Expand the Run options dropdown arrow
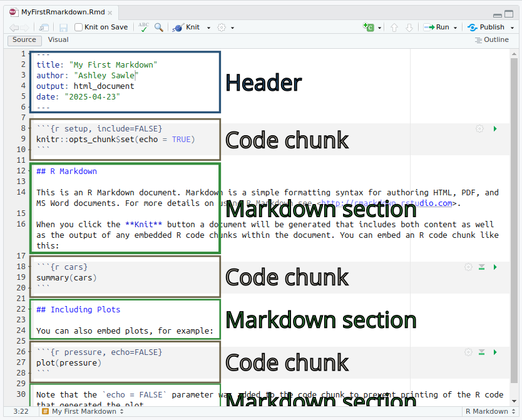522x420 pixels. [455, 28]
